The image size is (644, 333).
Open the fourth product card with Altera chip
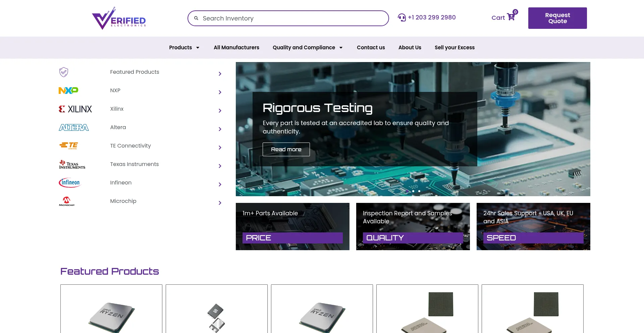(x=427, y=309)
